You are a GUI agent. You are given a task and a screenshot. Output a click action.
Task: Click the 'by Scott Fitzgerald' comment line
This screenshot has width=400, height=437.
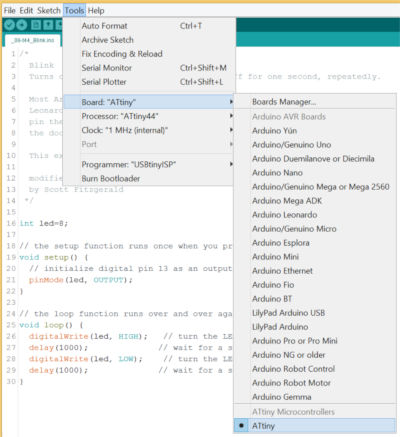[76, 189]
